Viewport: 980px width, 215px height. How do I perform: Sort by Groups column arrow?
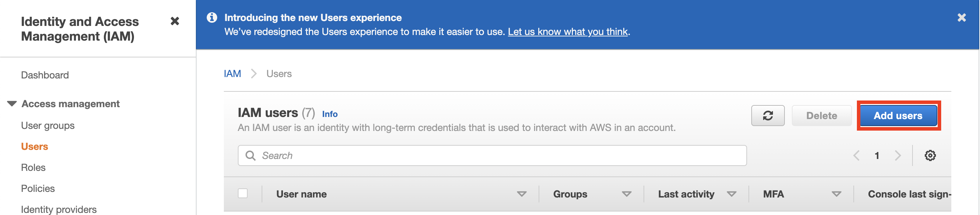pos(626,194)
